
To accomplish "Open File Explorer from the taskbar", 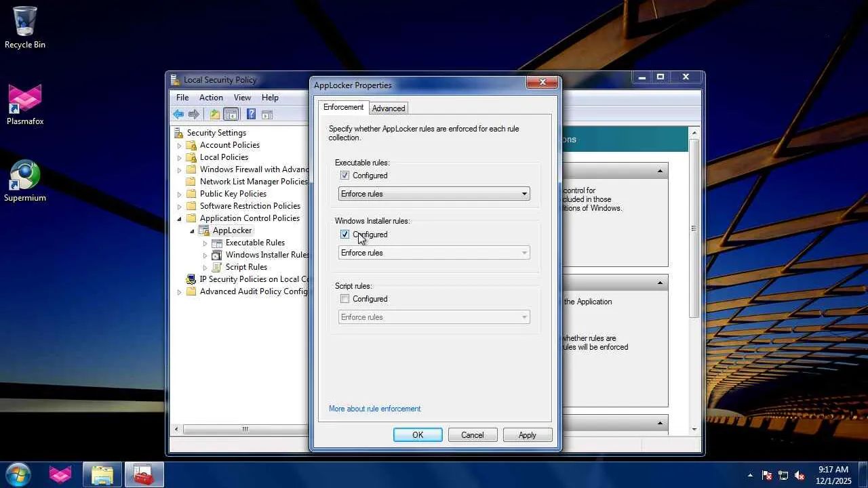I will point(102,475).
